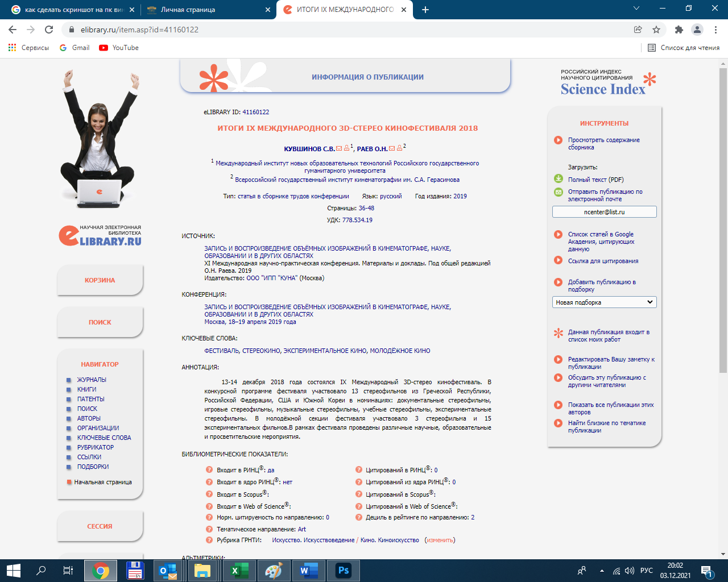
Task: Open РУБРИКАТОР in navigator
Action: click(x=96, y=447)
